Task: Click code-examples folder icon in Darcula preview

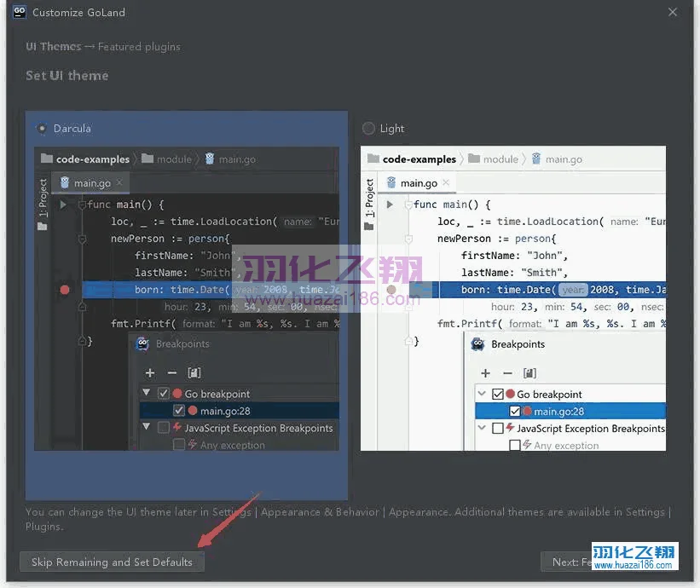Action: point(46,159)
